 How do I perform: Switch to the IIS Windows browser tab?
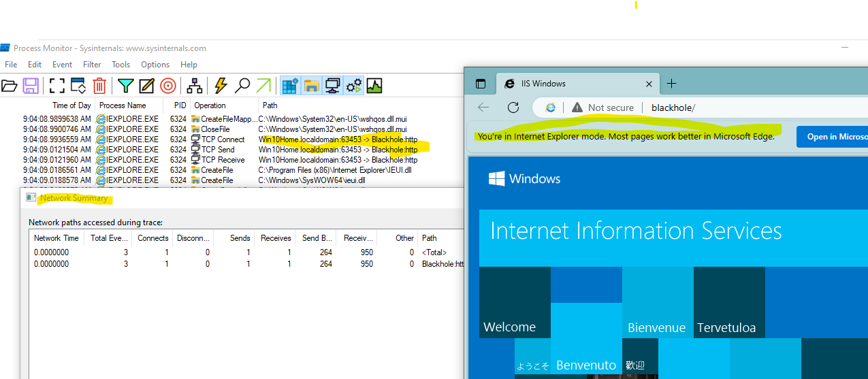[x=577, y=84]
